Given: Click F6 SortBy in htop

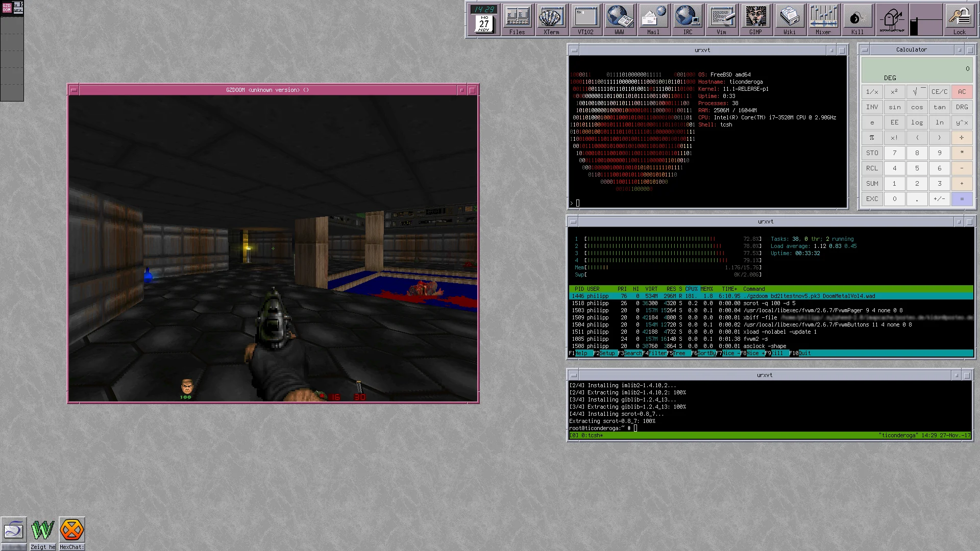Looking at the screenshot, I should pos(703,353).
